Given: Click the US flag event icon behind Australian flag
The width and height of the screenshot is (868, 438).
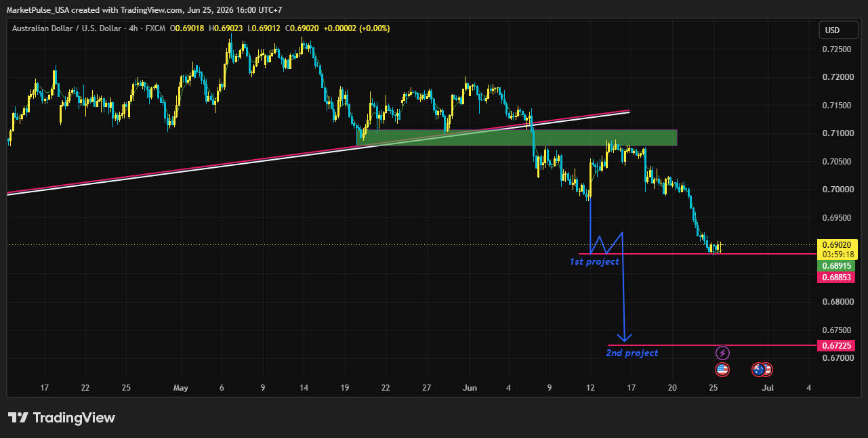Looking at the screenshot, I should coord(767,370).
